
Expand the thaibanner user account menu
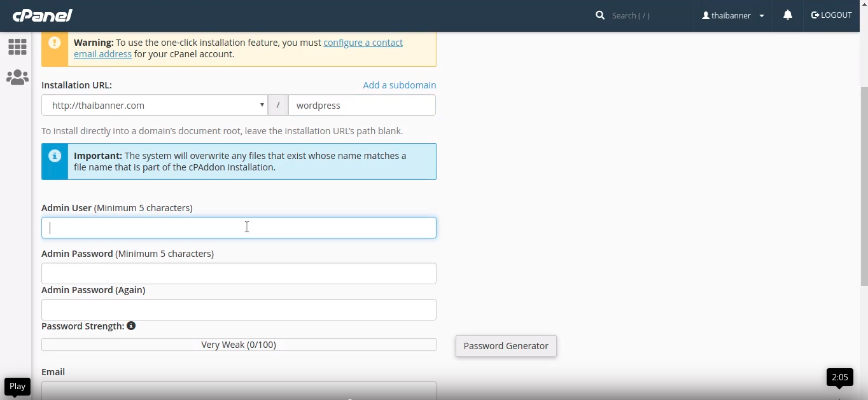click(x=732, y=15)
